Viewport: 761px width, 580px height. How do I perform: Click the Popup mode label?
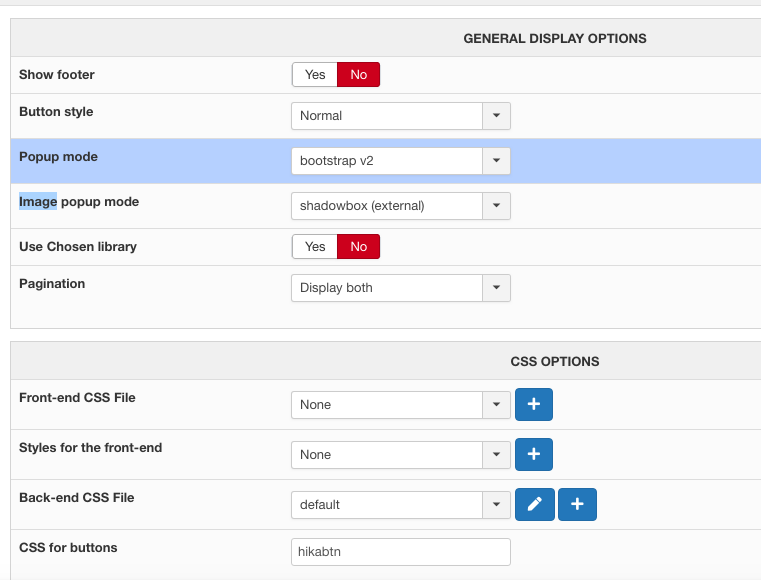58,157
